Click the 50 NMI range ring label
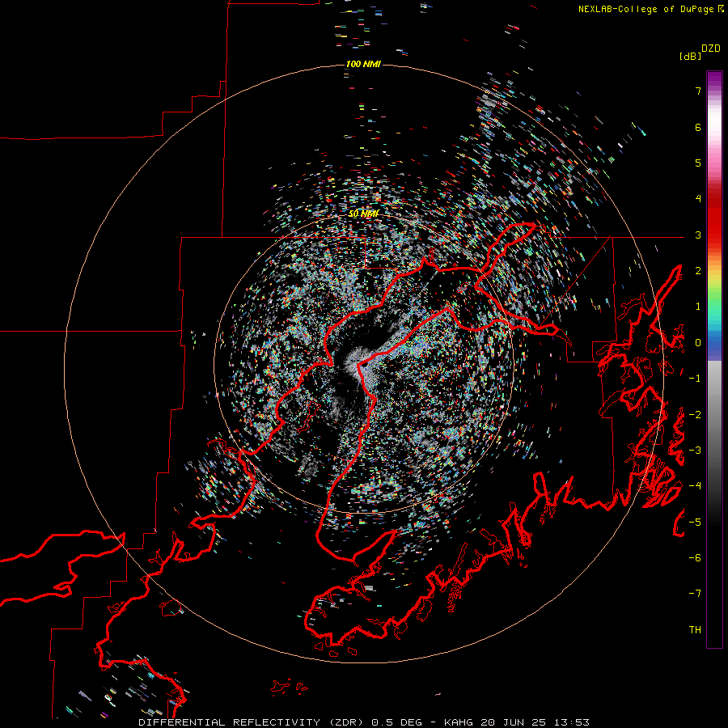This screenshot has width=728, height=728. (363, 214)
